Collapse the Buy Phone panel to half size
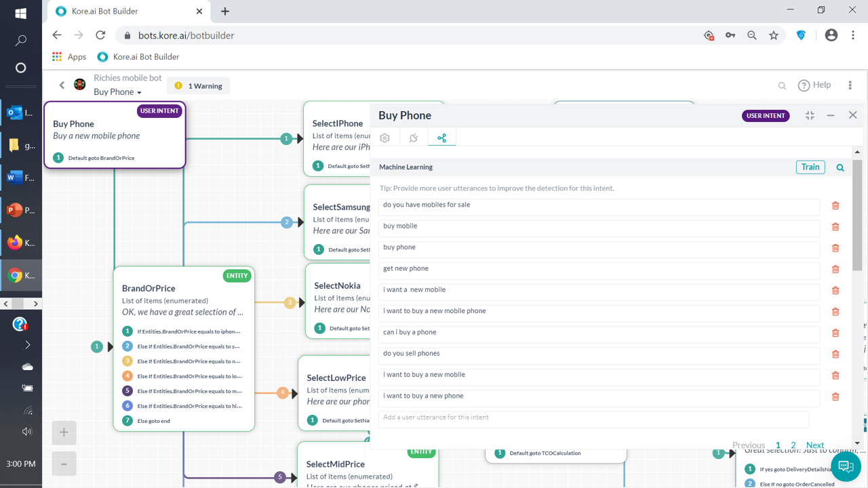 810,116
